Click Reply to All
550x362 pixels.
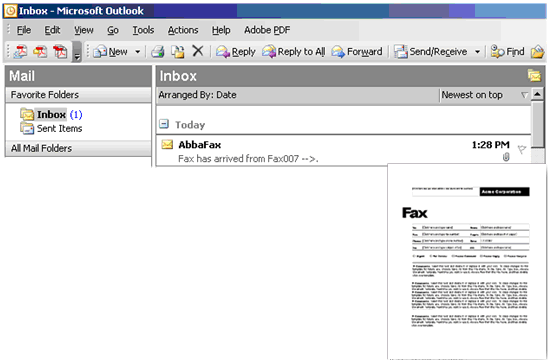294,52
